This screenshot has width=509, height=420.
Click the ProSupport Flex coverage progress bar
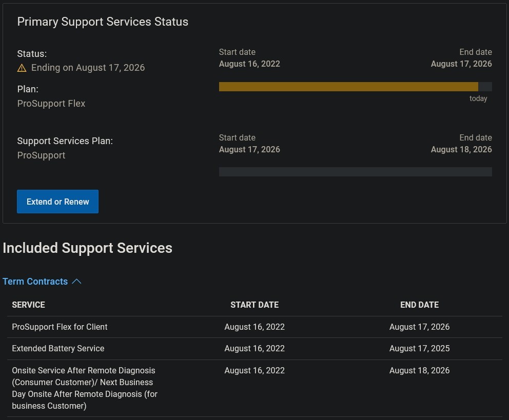coord(356,87)
